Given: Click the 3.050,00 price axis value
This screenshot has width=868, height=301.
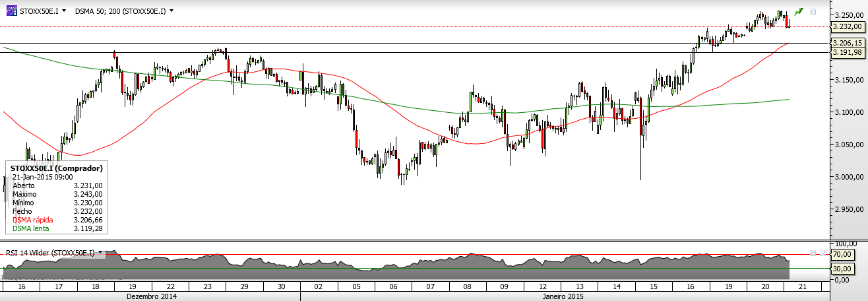Looking at the screenshot, I should (x=849, y=145).
